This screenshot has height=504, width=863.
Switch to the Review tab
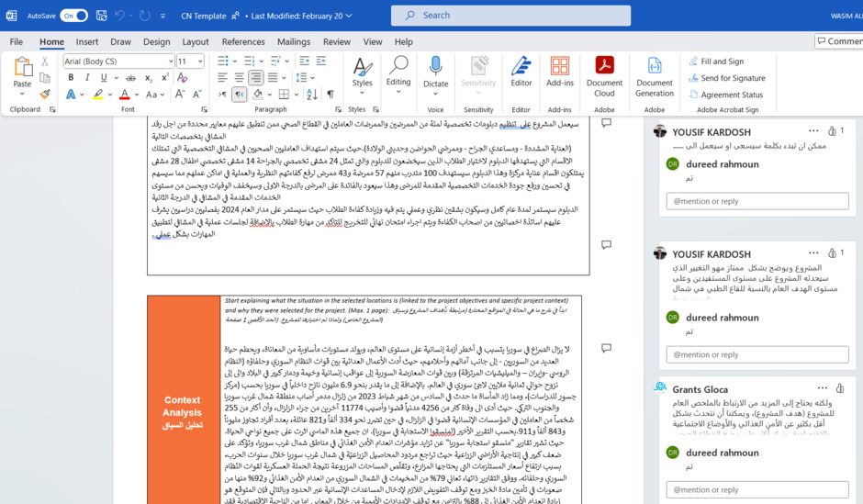[x=337, y=42]
